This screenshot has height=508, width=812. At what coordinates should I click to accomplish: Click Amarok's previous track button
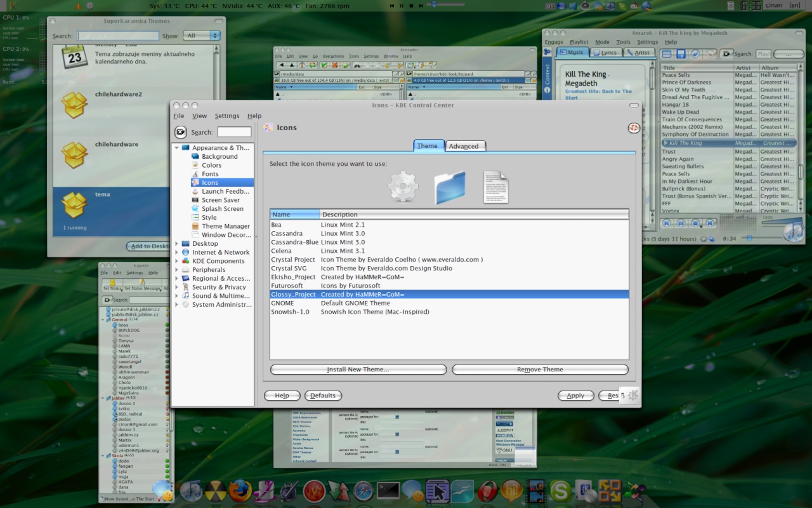[667, 223]
